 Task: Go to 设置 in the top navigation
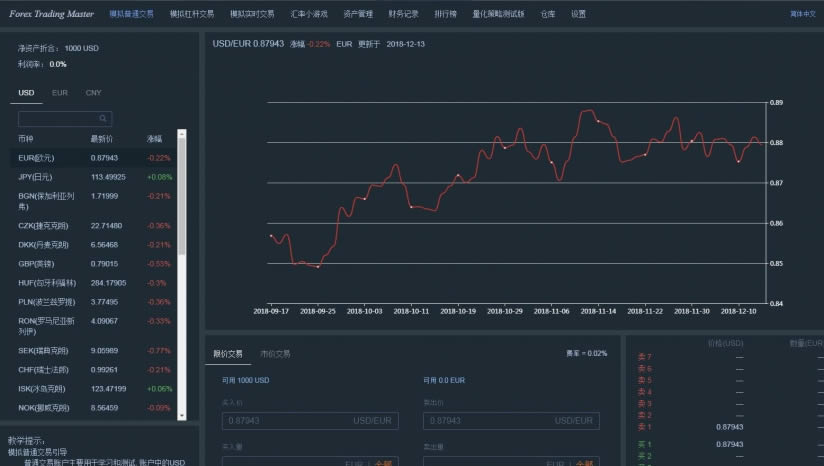click(579, 14)
